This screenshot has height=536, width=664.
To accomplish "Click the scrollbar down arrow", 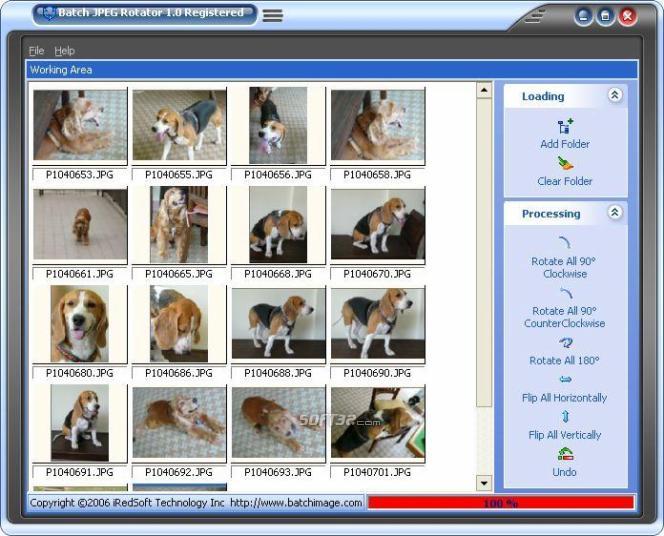I will [x=484, y=483].
